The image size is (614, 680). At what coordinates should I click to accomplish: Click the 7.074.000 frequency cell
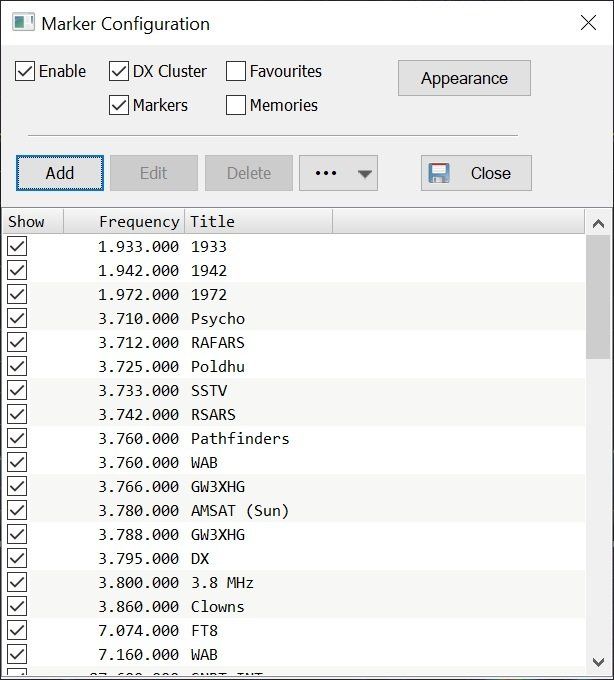coord(138,630)
